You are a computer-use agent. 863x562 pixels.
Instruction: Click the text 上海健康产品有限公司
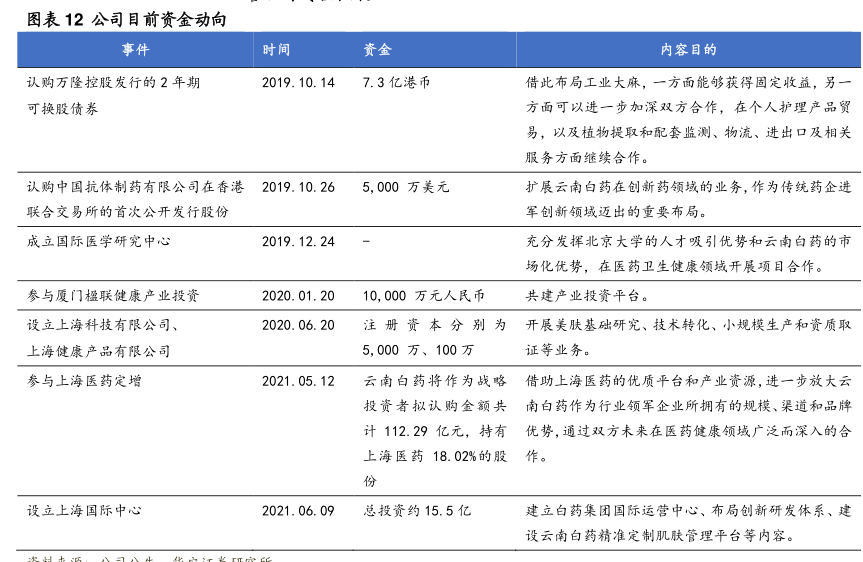tap(99, 351)
